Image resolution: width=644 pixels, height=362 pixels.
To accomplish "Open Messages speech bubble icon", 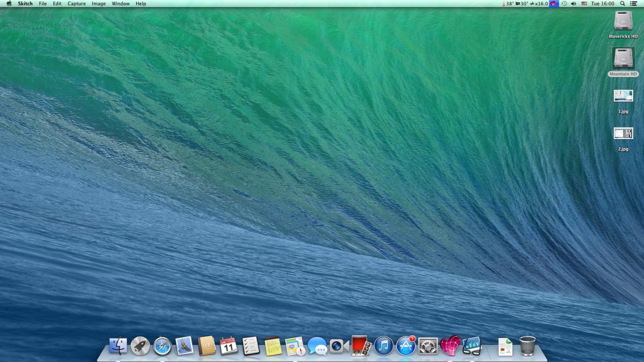I will coord(318,346).
